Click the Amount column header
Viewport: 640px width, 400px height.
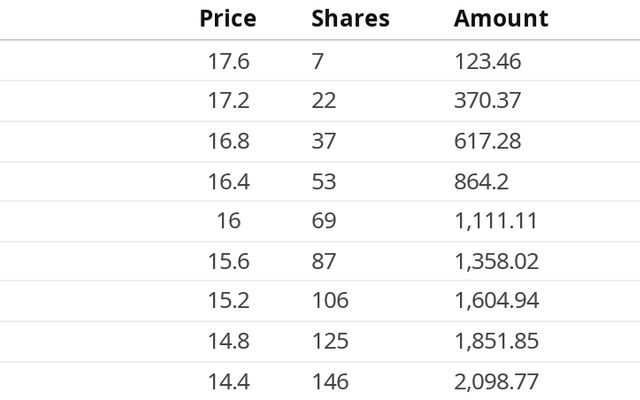500,18
